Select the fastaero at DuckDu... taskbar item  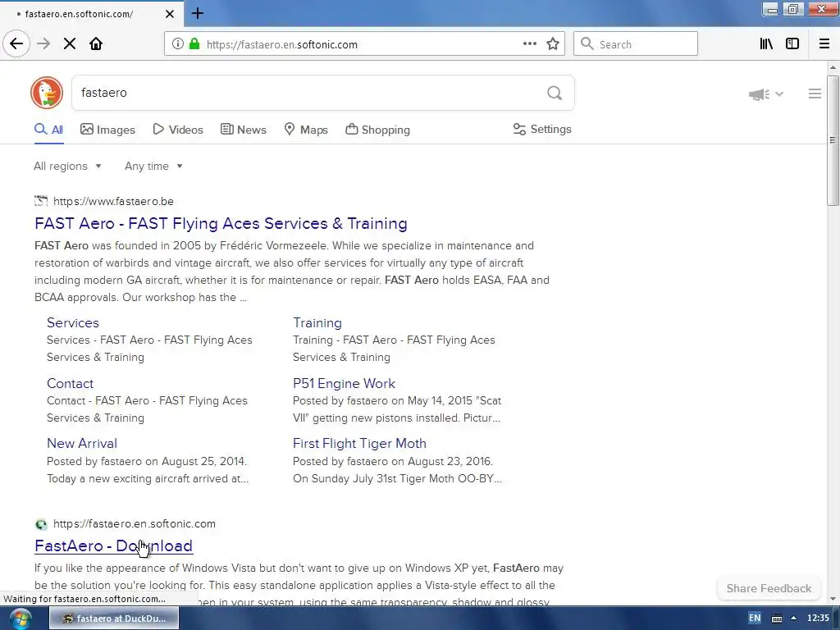pos(114,619)
